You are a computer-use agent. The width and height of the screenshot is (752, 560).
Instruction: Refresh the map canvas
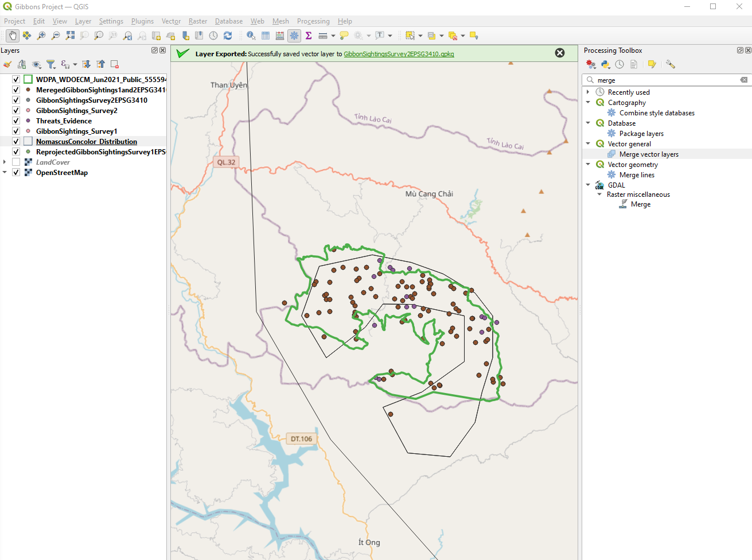coord(228,36)
